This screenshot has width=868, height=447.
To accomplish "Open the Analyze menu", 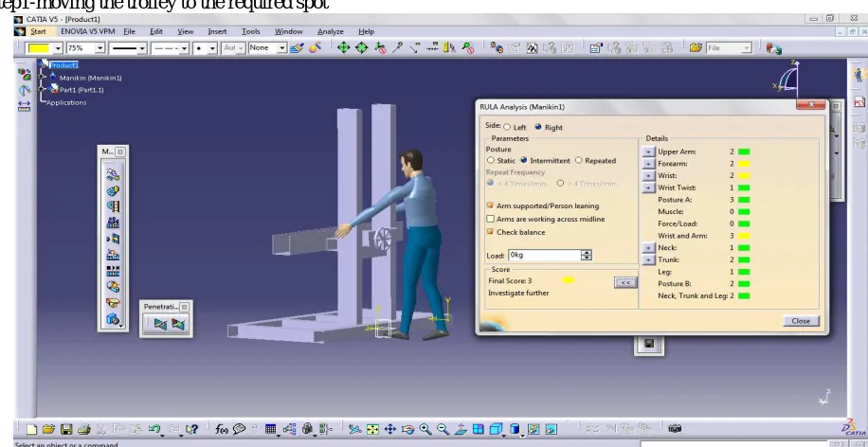I will pos(331,31).
